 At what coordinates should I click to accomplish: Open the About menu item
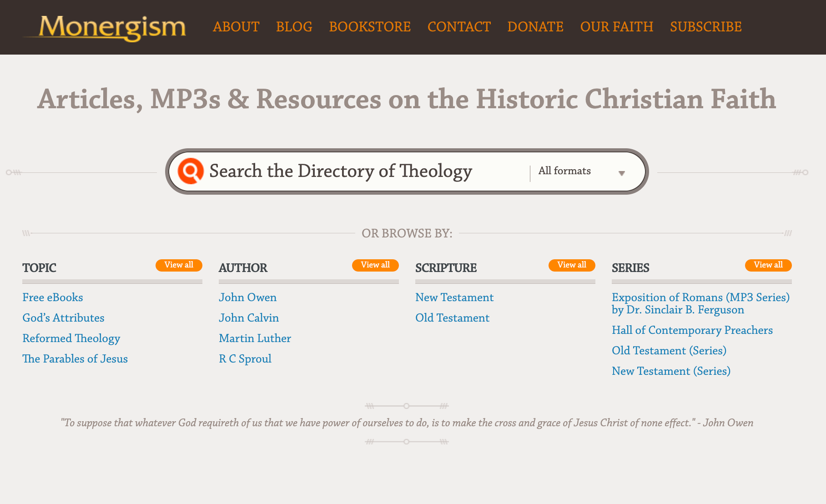(236, 27)
